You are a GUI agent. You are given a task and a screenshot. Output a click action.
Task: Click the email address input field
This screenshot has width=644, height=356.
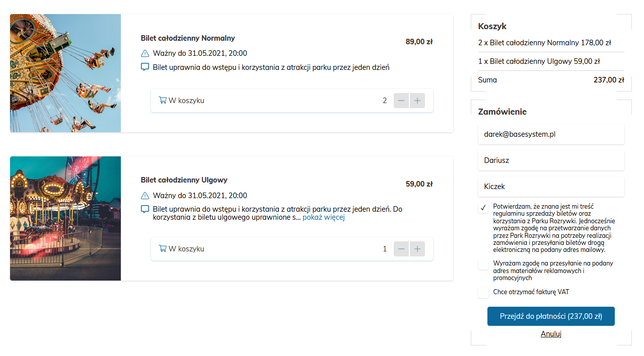tap(551, 134)
